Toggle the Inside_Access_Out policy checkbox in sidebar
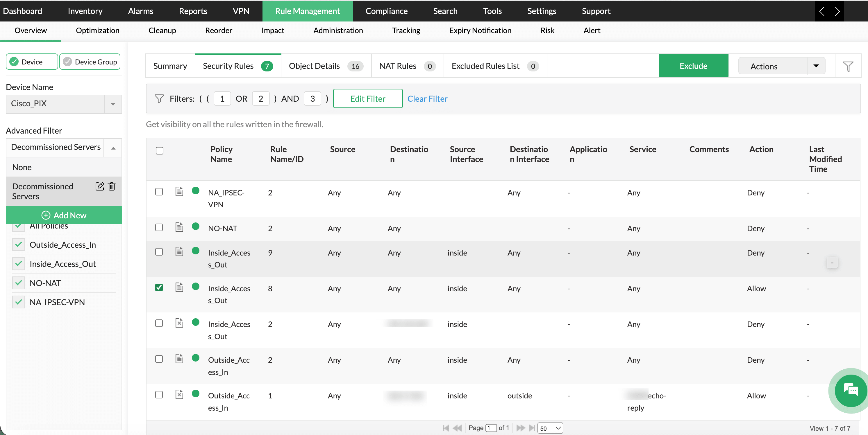This screenshot has height=435, width=868. 19,264
